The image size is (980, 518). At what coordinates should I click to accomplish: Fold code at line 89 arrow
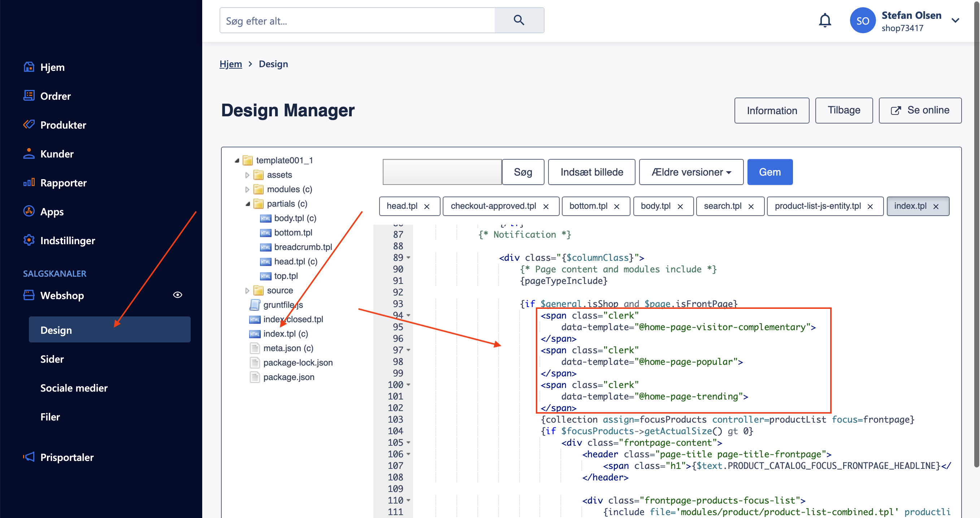(x=409, y=258)
